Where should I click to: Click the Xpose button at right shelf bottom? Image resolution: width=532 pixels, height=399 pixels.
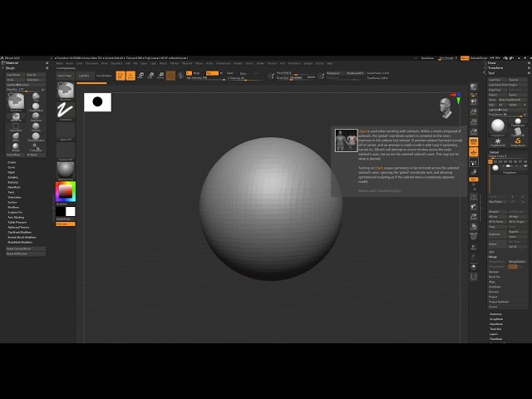click(473, 277)
